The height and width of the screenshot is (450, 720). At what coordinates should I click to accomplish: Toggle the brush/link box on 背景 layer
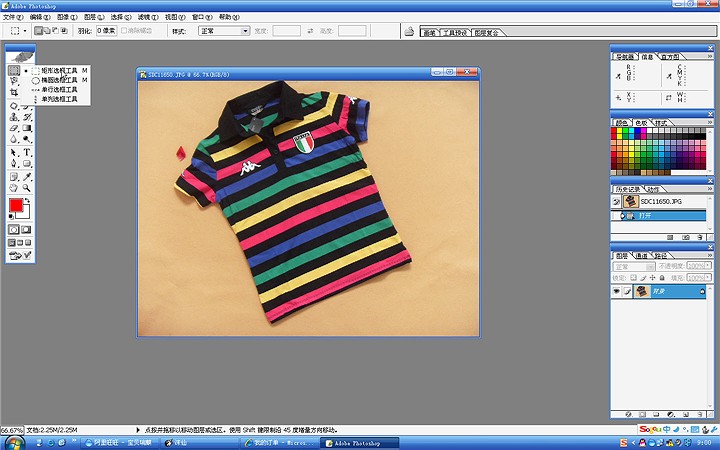tap(628, 291)
